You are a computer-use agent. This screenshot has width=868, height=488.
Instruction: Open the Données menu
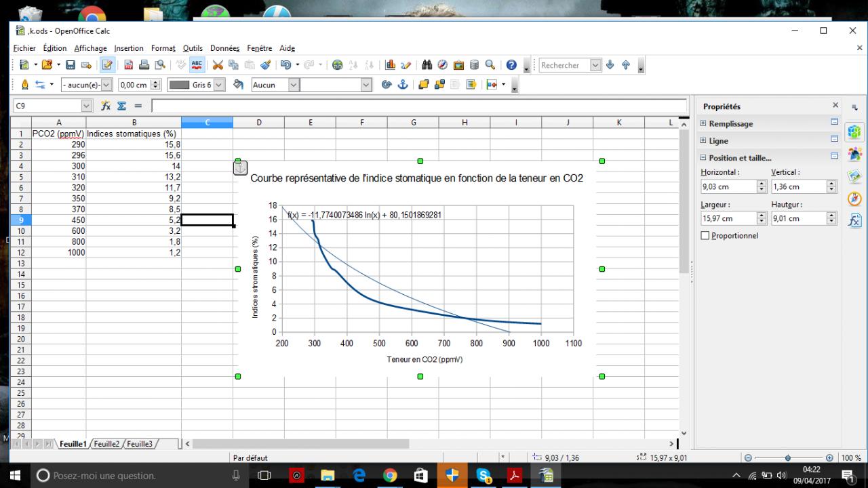tap(225, 48)
